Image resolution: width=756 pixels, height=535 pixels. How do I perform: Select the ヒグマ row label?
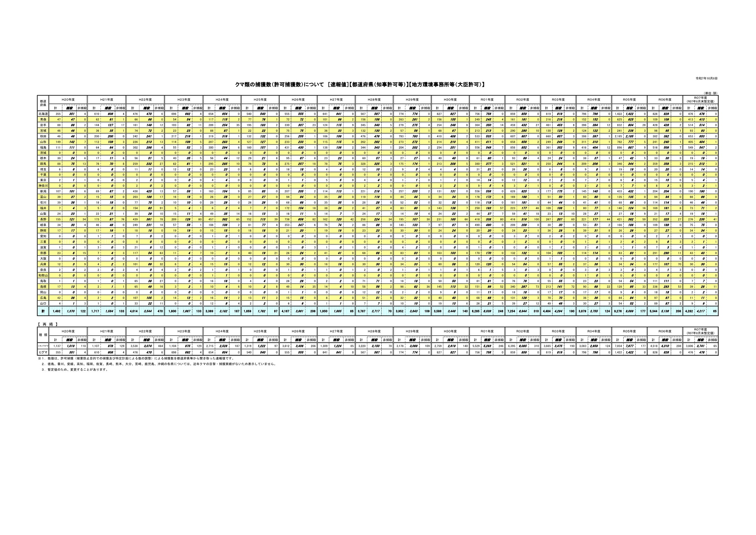pos(43,352)
